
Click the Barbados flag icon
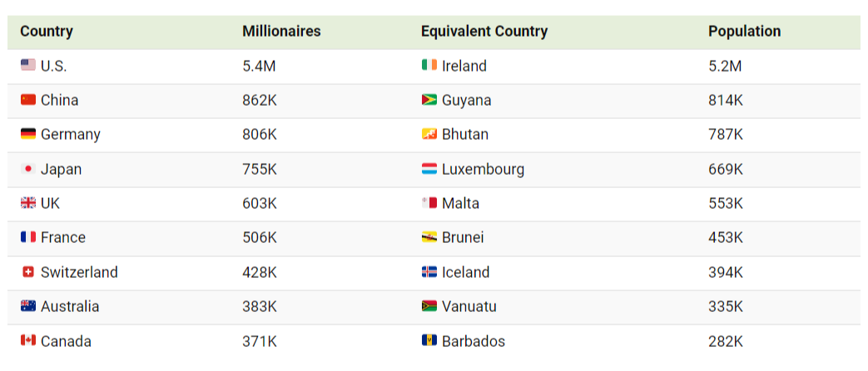(429, 340)
